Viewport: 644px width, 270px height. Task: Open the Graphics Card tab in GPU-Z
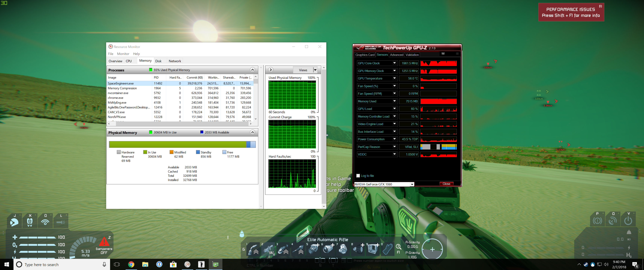365,55
